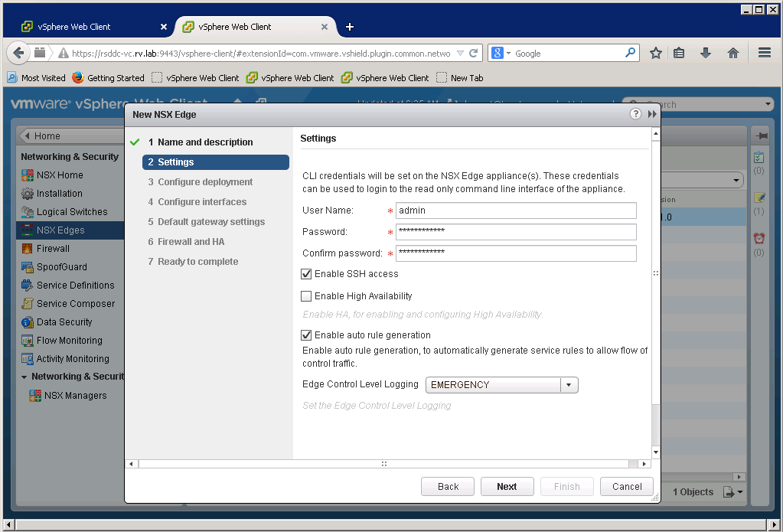Open SpoofGuard from the navigation panel

click(x=61, y=267)
